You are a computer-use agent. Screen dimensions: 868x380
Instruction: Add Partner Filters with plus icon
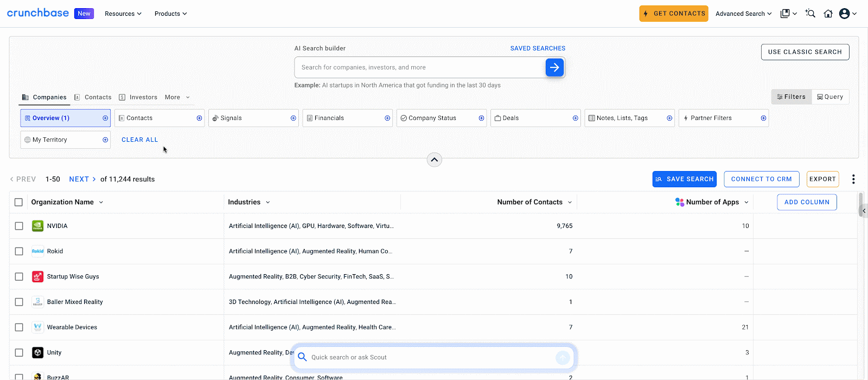pyautogui.click(x=763, y=118)
